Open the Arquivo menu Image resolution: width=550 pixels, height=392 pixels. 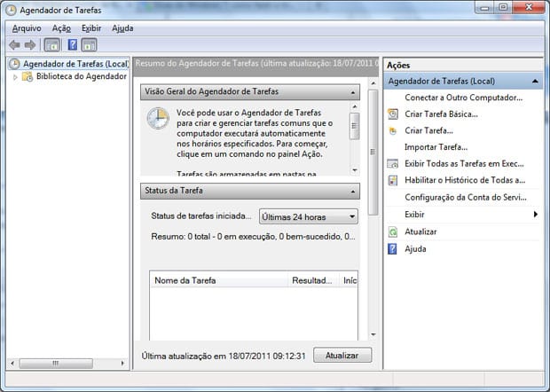[x=27, y=28]
